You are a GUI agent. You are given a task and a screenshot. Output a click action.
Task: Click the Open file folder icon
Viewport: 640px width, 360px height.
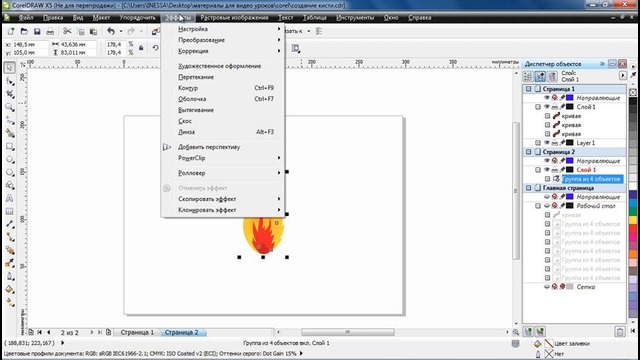24,31
